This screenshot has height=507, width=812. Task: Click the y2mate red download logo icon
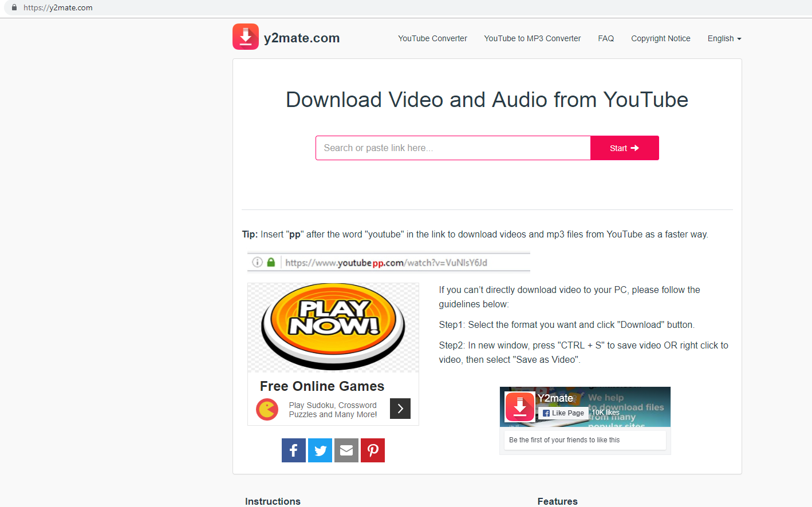(246, 37)
